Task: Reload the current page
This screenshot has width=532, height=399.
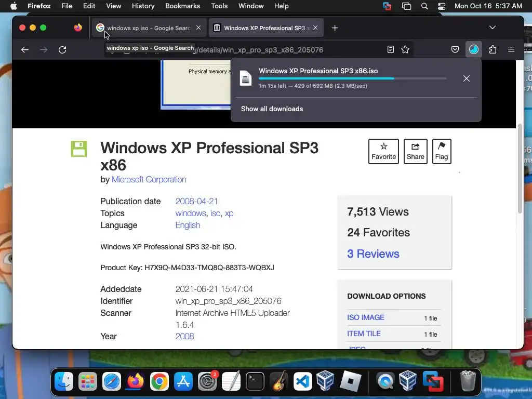Action: [62, 50]
